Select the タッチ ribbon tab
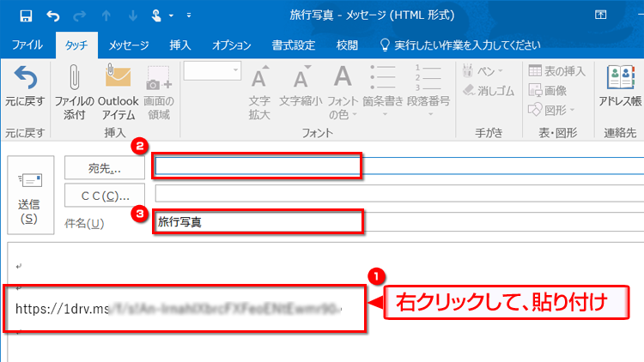Viewport: 644px width, 362px height. click(x=76, y=45)
